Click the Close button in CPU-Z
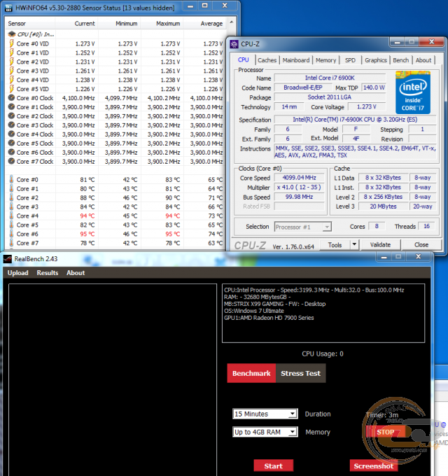Image resolution: width=448 pixels, height=476 pixels. pos(421,245)
